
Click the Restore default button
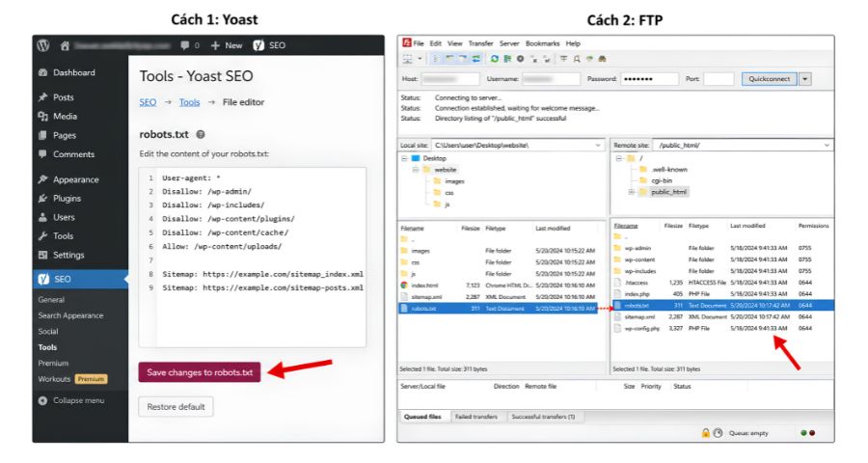(x=176, y=407)
